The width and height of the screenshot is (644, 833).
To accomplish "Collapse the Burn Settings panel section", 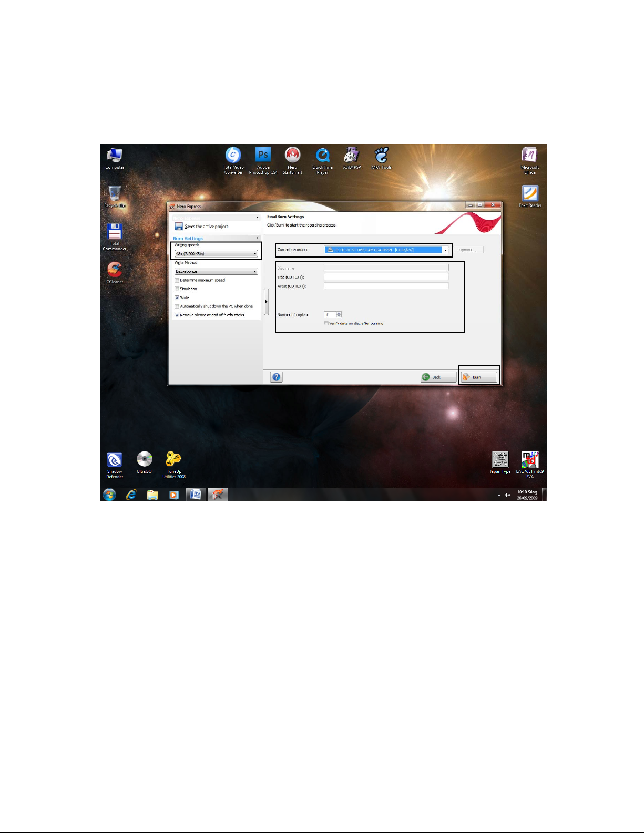I will [257, 239].
